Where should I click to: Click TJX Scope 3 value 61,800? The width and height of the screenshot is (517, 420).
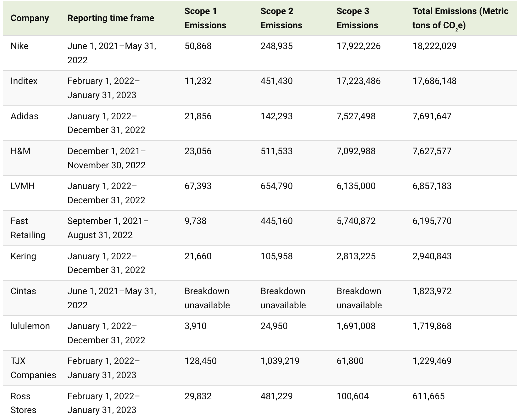point(350,361)
